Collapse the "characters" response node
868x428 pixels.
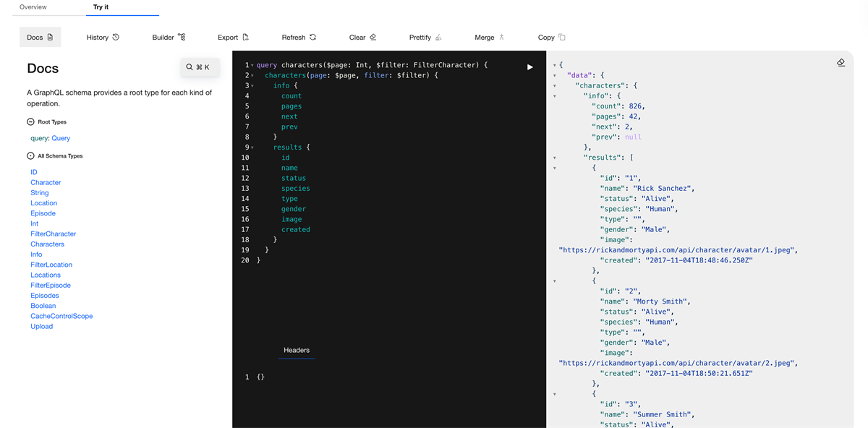pos(555,86)
